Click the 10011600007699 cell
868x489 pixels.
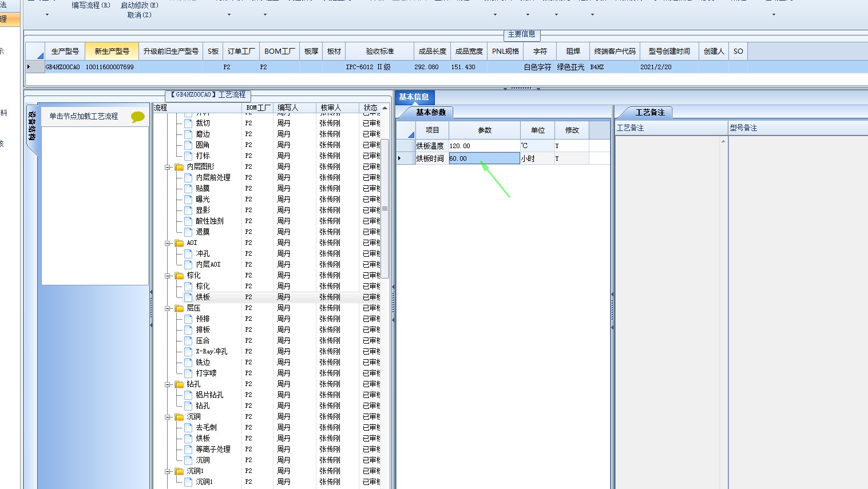coord(111,67)
